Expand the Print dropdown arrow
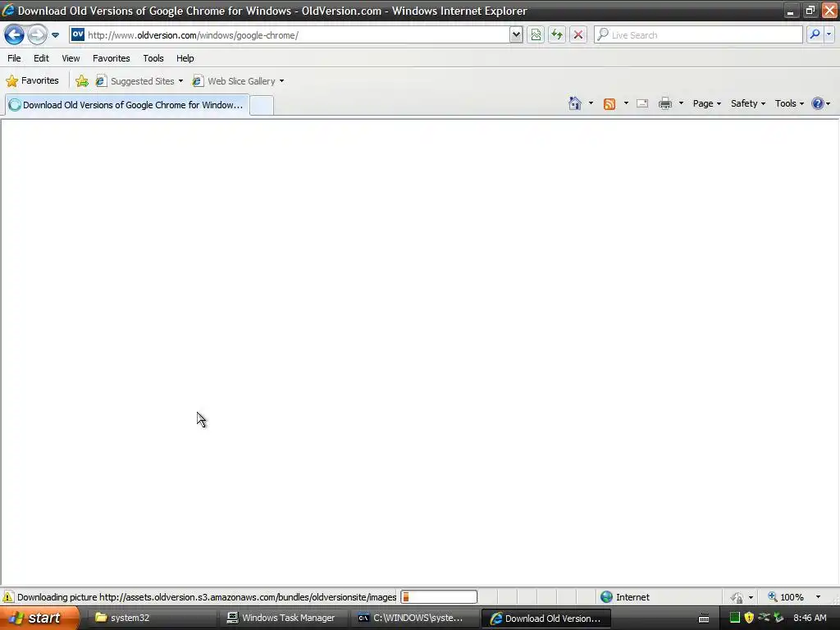The height and width of the screenshot is (630, 840). tap(681, 103)
